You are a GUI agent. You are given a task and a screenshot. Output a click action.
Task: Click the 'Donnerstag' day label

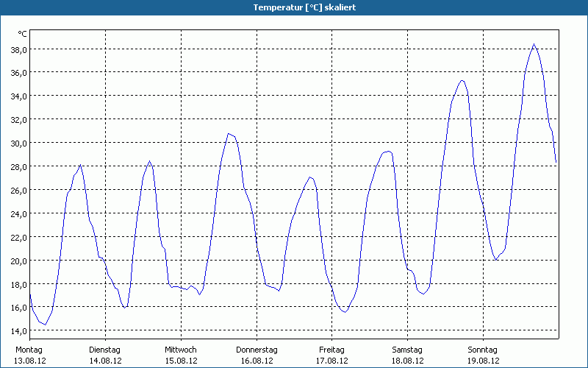click(x=257, y=350)
